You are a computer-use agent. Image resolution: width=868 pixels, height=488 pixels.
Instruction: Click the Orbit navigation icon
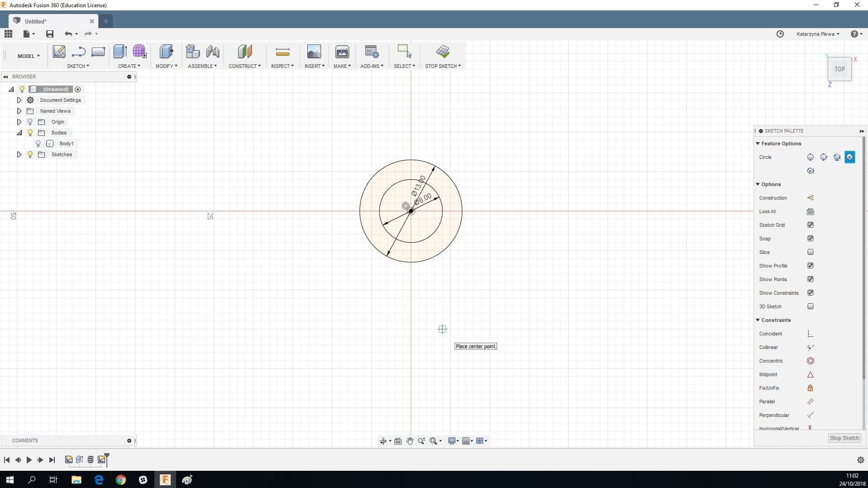[383, 441]
